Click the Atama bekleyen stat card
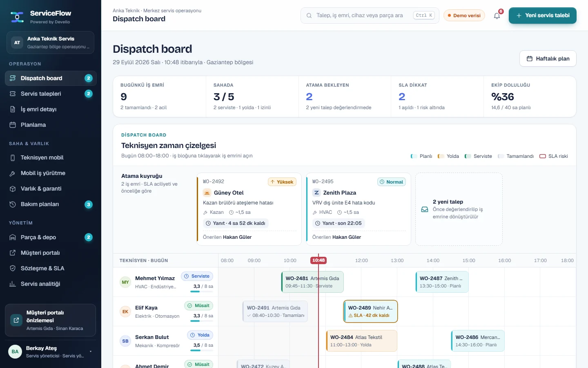This screenshot has height=368, width=588. [x=345, y=96]
